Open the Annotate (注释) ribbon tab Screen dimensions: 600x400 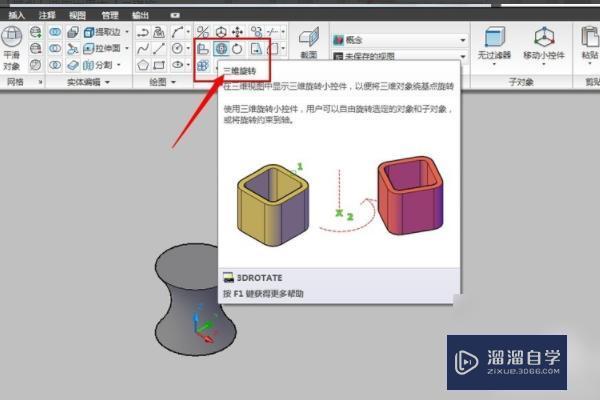(x=47, y=15)
